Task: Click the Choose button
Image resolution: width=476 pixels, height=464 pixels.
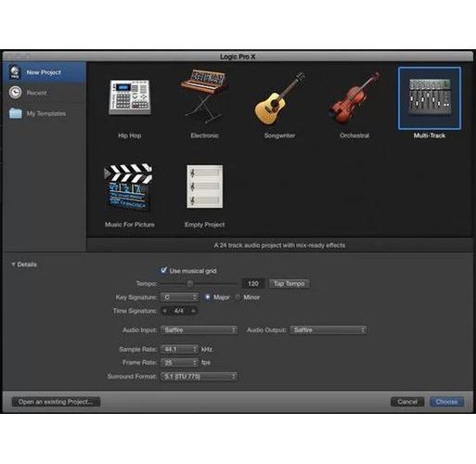Action: (447, 402)
